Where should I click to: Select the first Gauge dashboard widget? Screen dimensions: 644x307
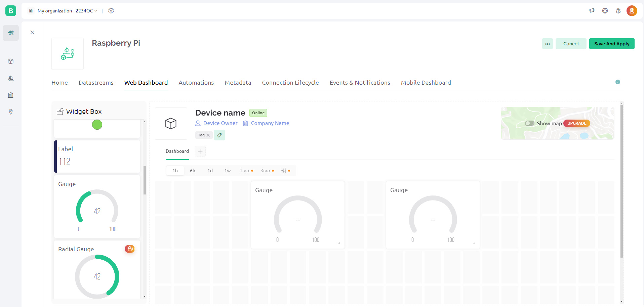click(x=298, y=215)
